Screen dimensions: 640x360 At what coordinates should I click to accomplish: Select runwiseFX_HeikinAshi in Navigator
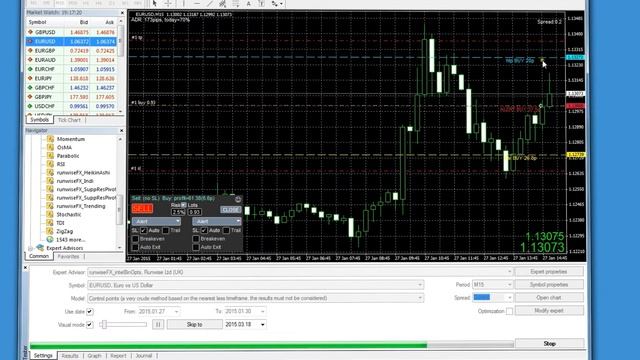point(83,173)
